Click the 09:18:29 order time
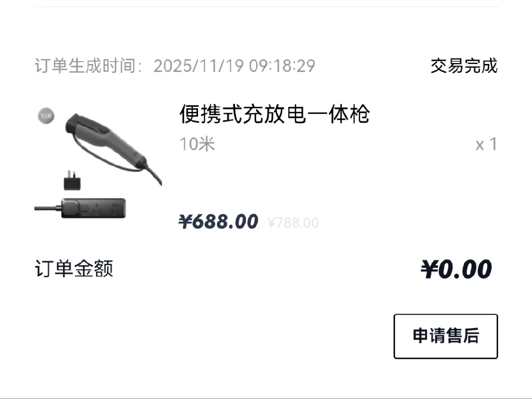This screenshot has width=532, height=399. click(282, 66)
